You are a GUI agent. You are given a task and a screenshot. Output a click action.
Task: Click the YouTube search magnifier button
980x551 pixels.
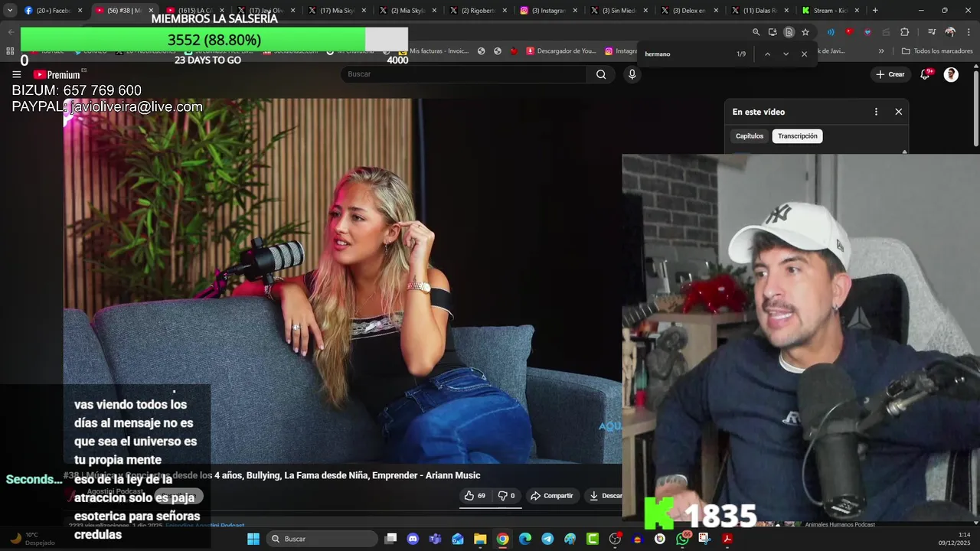pos(601,74)
